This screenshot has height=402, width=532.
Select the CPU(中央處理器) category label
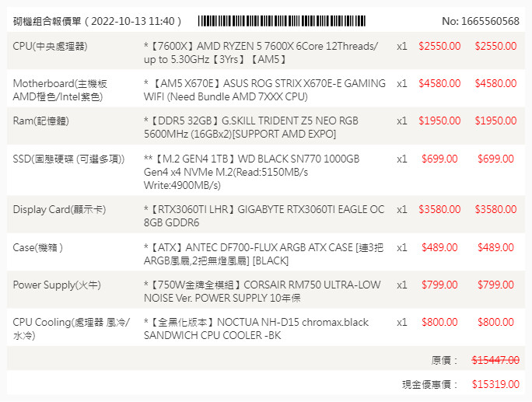(x=50, y=46)
